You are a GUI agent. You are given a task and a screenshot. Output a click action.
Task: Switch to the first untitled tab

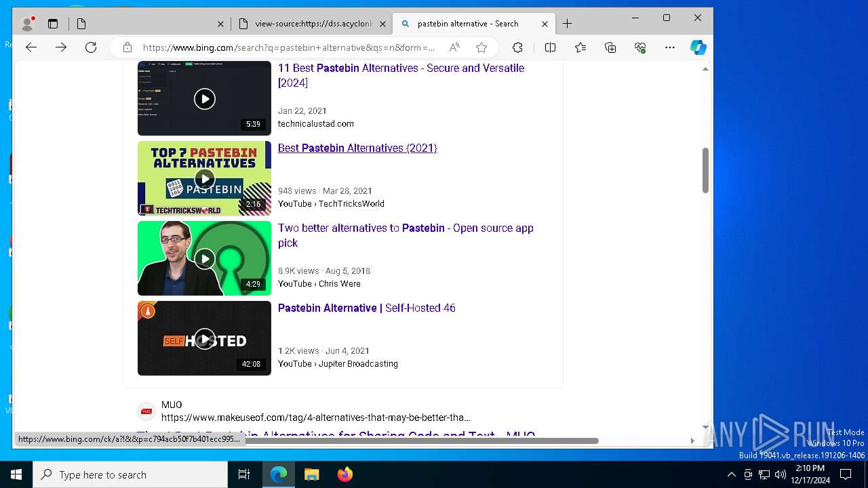tap(149, 24)
